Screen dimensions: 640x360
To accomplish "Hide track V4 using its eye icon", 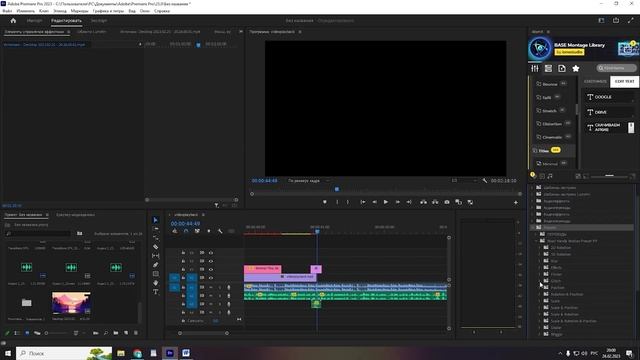I will [x=211, y=253].
